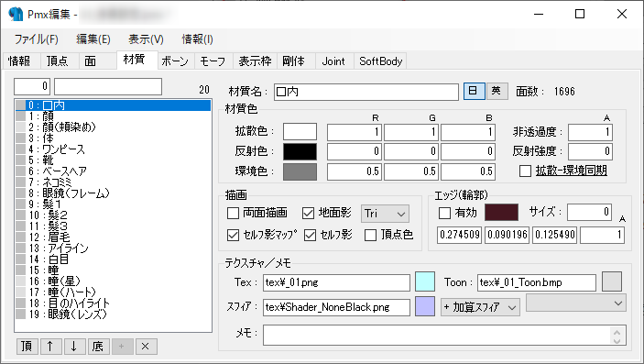Click the 日 Japanese name button
The width and height of the screenshot is (644, 364).
474,91
